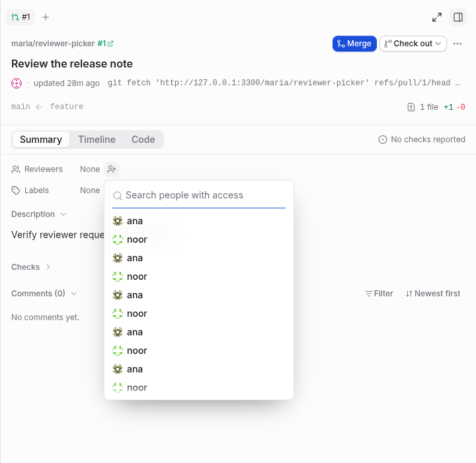Focus the Search people with access field

(199, 195)
